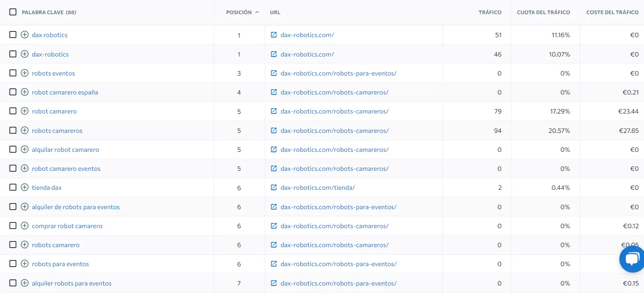Click position value 7 for 'alquiler robots para eventos'
Image resolution: width=644 pixels, height=294 pixels.
point(239,283)
